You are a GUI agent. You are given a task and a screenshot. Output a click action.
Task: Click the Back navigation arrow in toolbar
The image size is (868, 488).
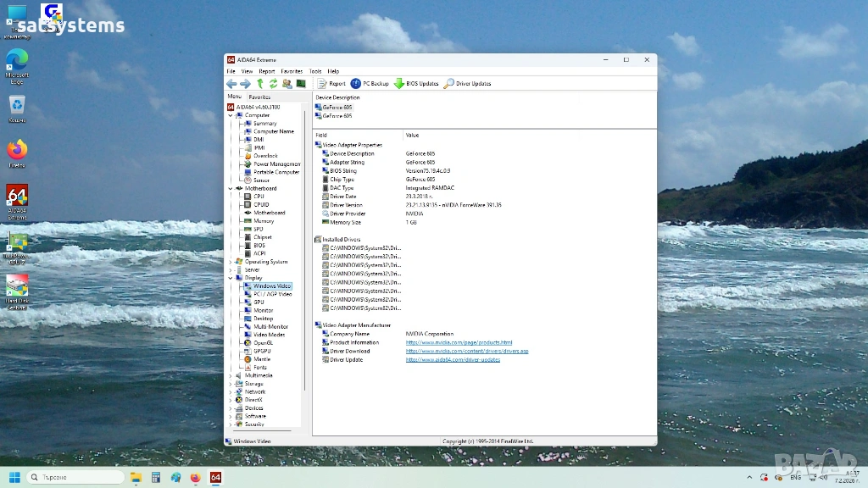tap(231, 84)
